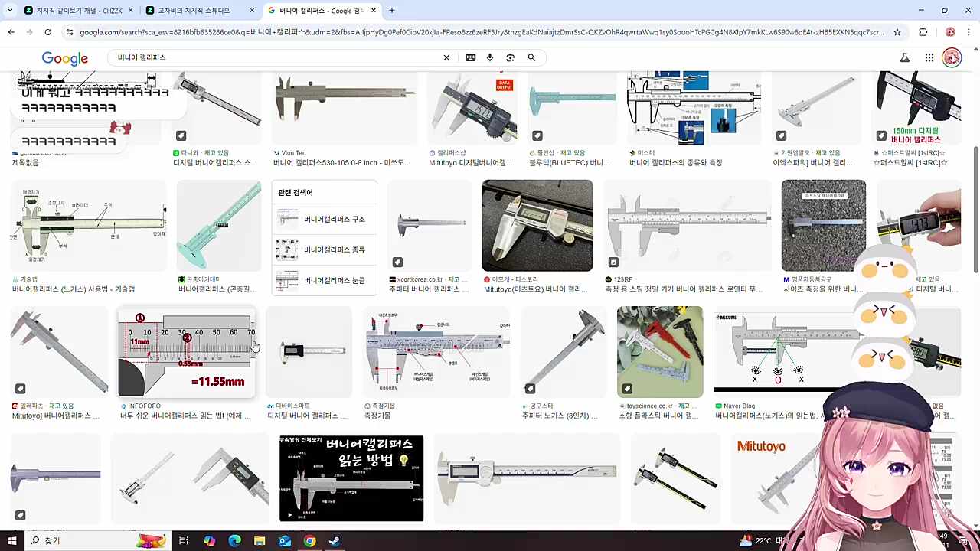Viewport: 980px width, 551px height.
Task: Open the Google account avatar menu
Action: pyautogui.click(x=952, y=58)
